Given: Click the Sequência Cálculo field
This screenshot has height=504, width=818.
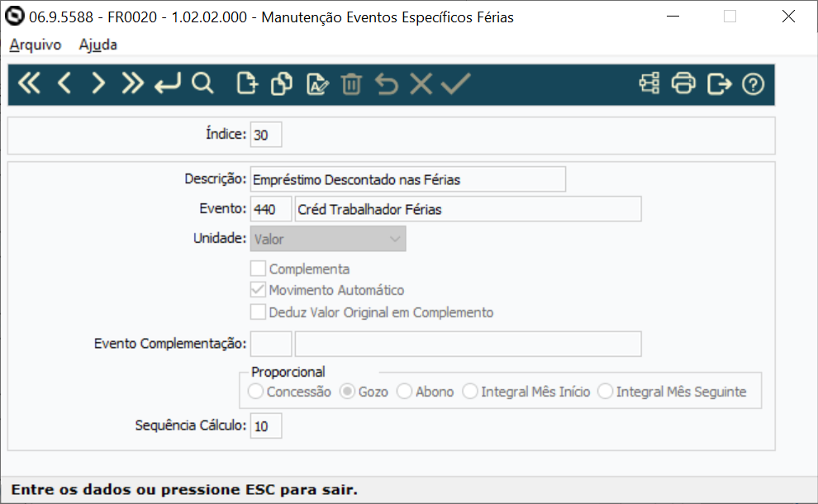Looking at the screenshot, I should (266, 426).
